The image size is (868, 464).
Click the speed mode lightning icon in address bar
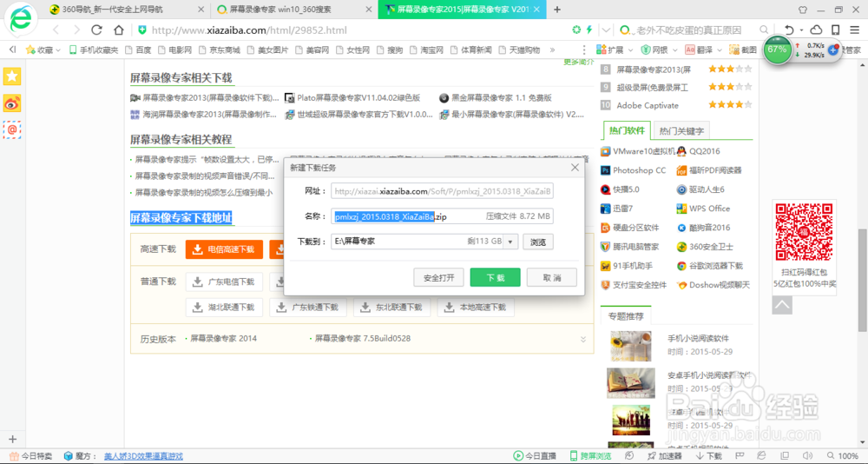click(589, 30)
